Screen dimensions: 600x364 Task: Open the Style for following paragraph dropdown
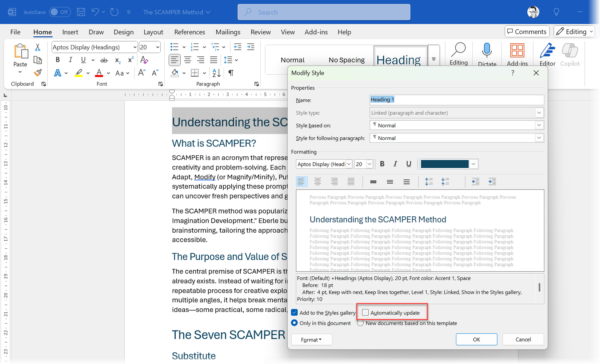tap(539, 138)
